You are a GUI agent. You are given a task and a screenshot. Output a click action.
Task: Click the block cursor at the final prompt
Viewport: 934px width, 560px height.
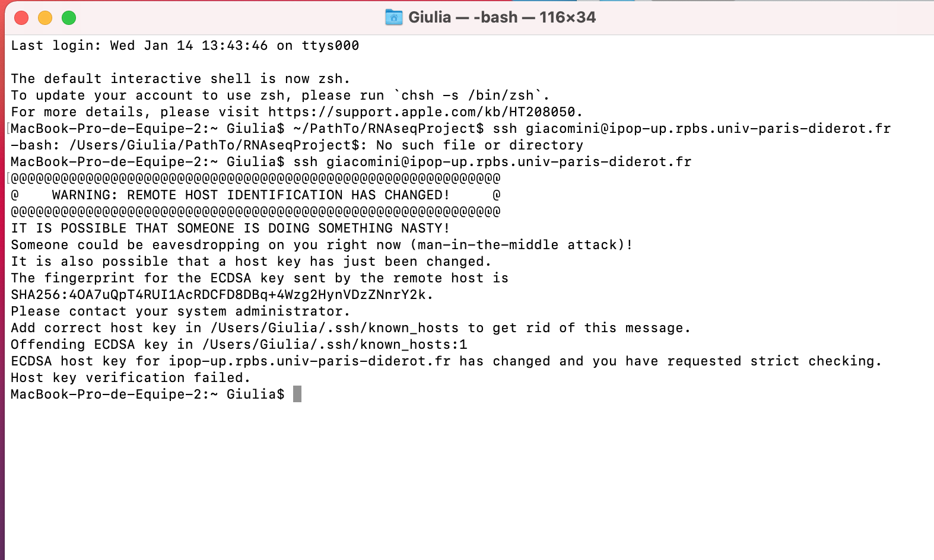(x=297, y=394)
